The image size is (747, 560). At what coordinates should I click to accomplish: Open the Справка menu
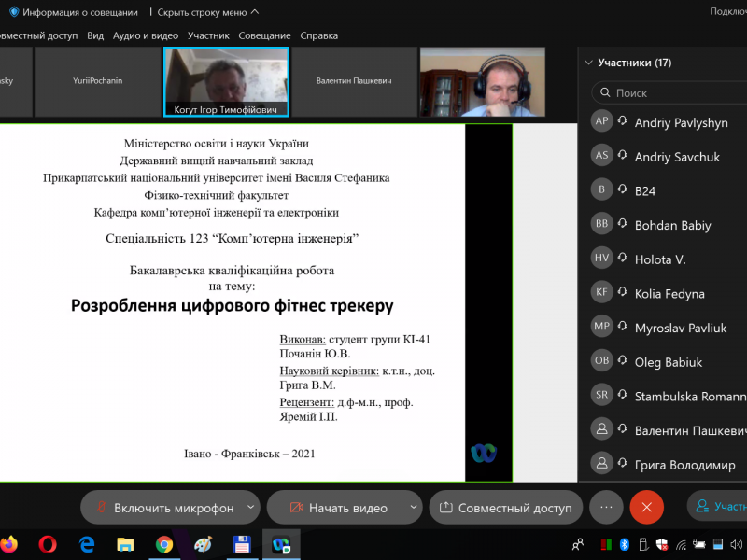319,35
